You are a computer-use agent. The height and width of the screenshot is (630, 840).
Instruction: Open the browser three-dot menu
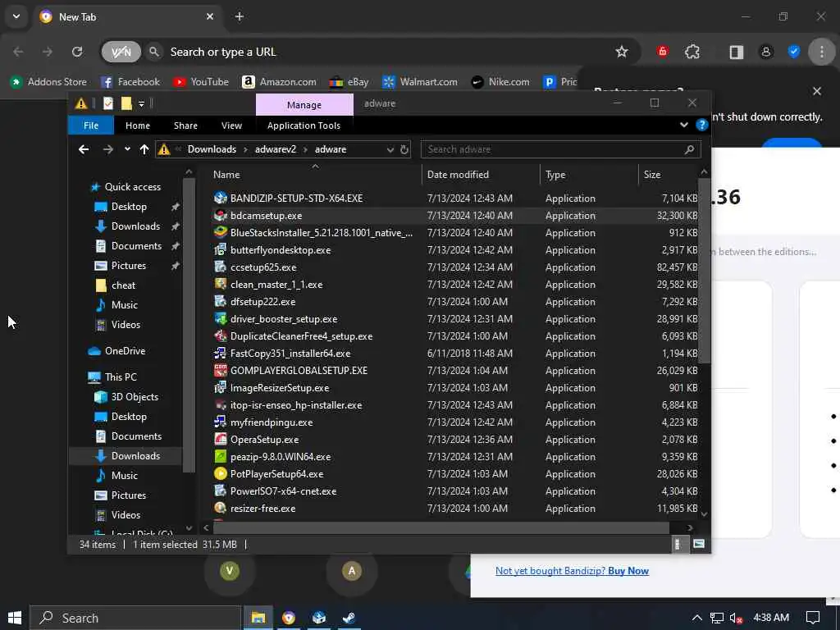(x=822, y=52)
